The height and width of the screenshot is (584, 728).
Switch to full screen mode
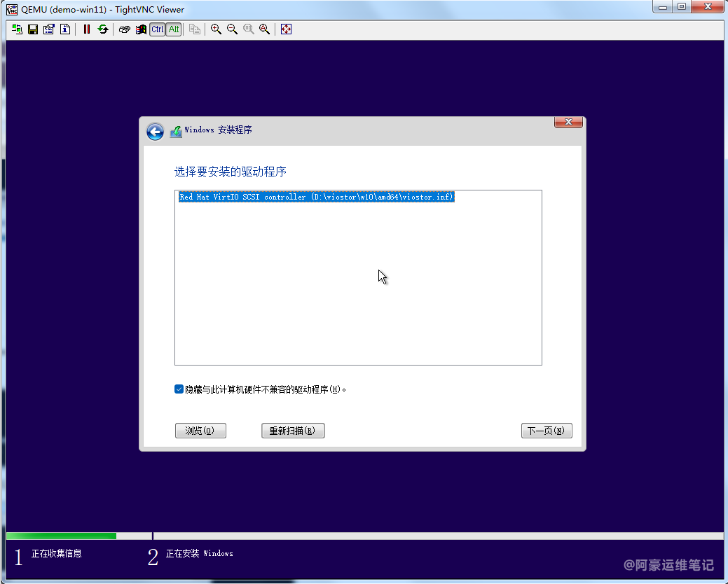pos(286,29)
